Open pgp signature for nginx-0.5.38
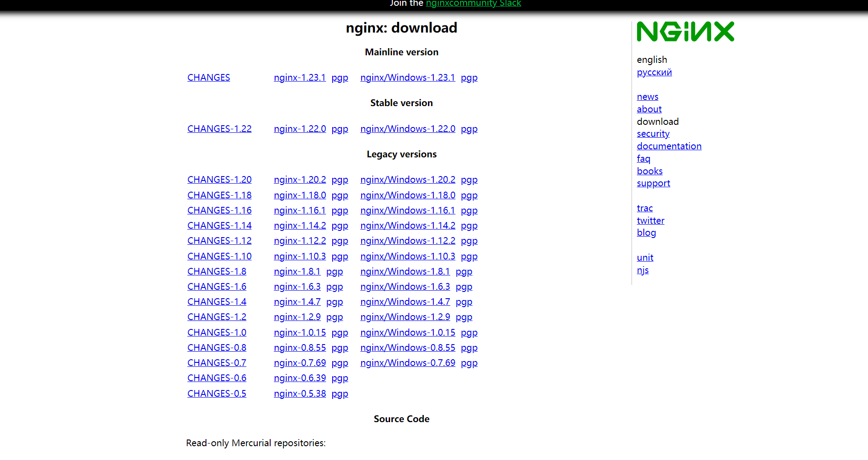This screenshot has width=868, height=460. [340, 394]
